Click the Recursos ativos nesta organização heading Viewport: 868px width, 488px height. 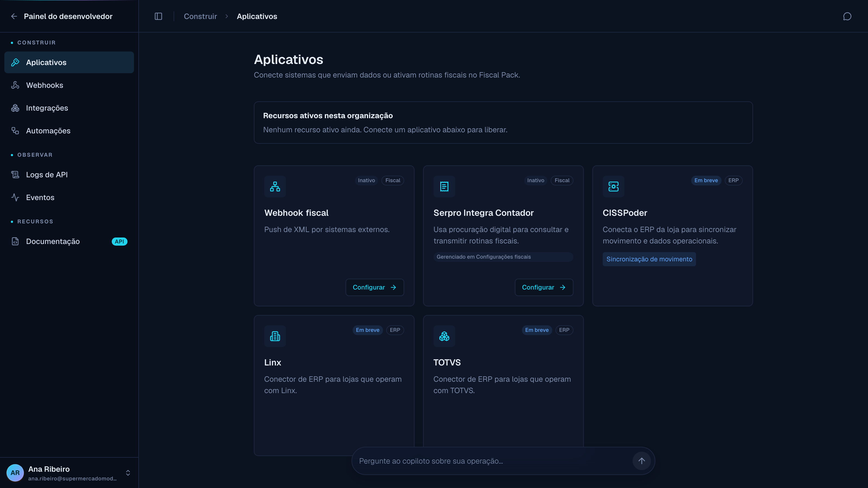(x=328, y=115)
